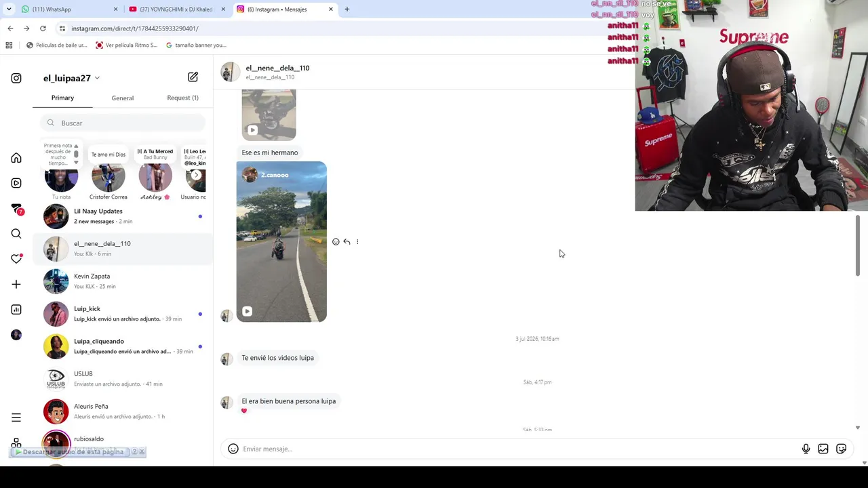Viewport: 868px width, 488px height.
Task: Open the rubiosaldo conversation
Action: 123,444
